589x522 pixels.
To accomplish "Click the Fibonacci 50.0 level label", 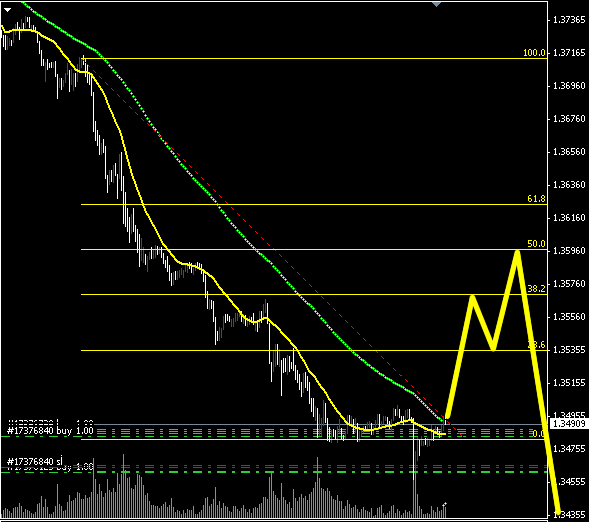I will coord(536,244).
